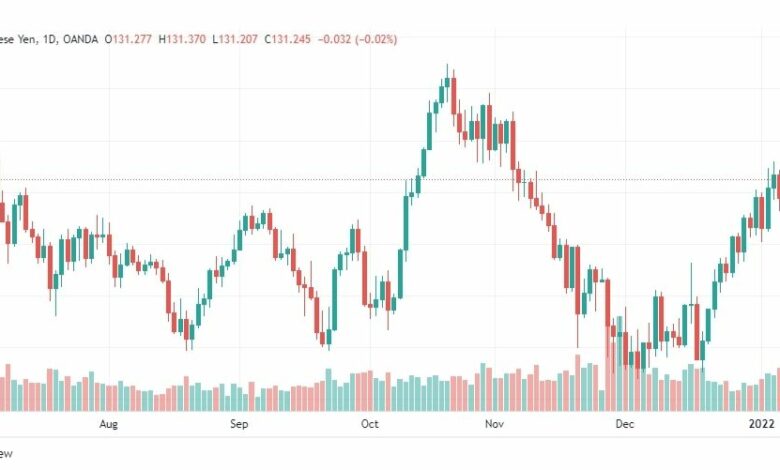Click the Sep label on time axis
The image size is (780, 470).
tap(239, 424)
